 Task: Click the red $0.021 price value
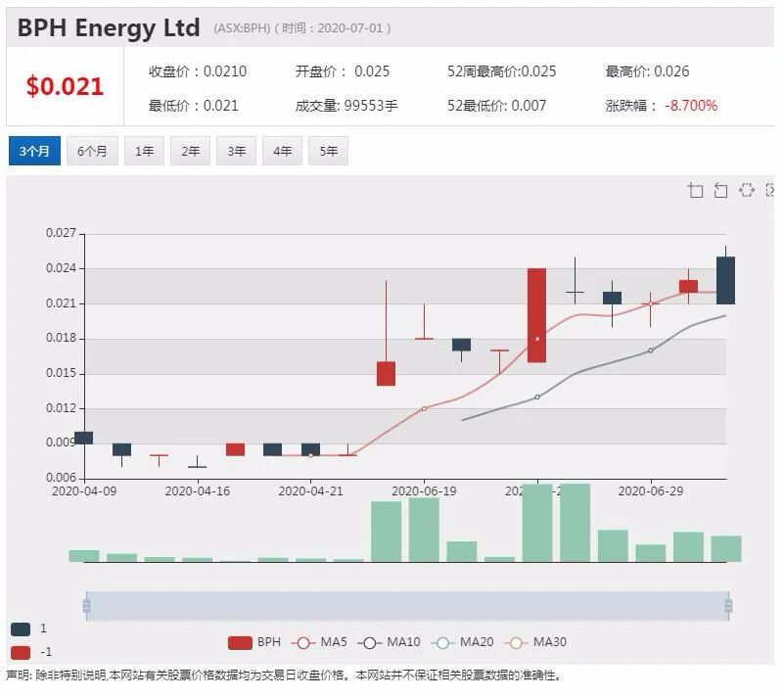pos(65,86)
